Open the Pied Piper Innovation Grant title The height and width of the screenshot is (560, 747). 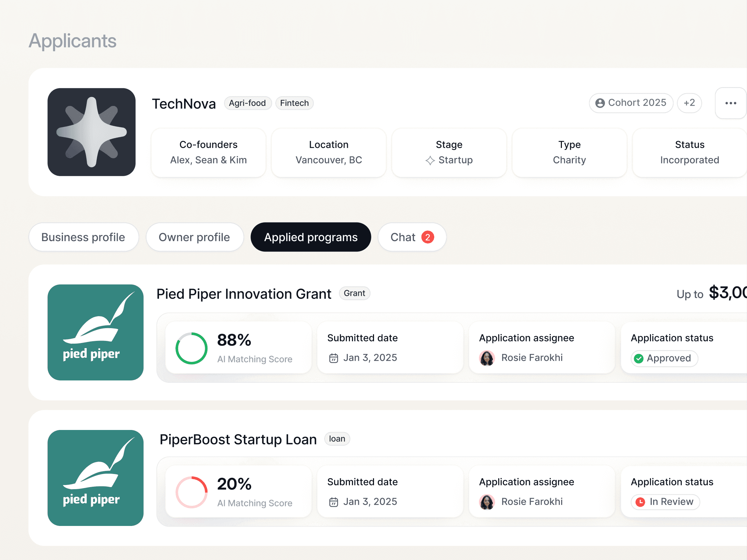[244, 294]
